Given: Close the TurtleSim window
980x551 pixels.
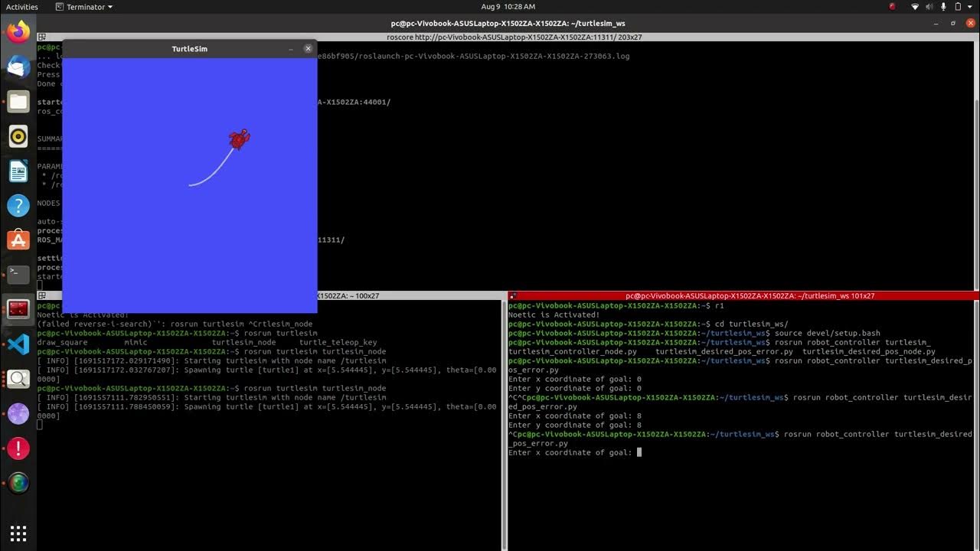Looking at the screenshot, I should point(308,48).
